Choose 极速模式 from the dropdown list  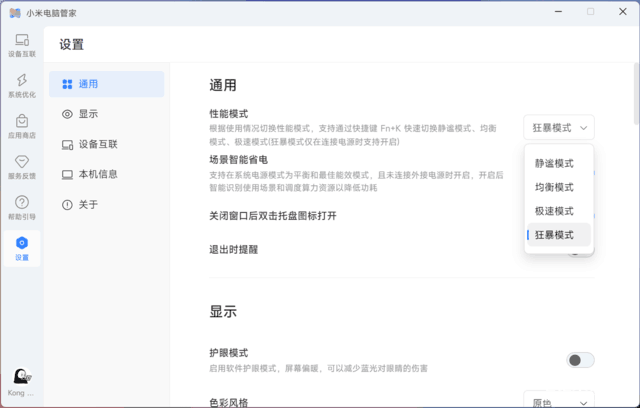click(x=559, y=211)
